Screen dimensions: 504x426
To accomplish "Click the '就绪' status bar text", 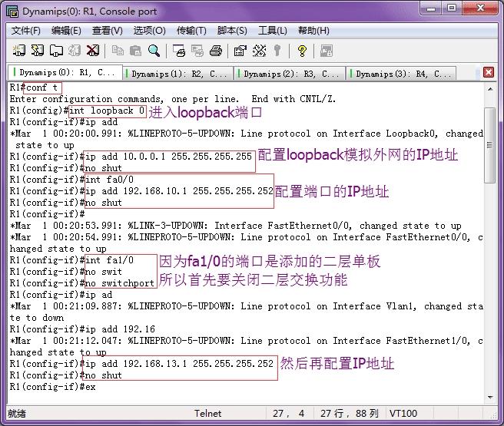I will (17, 414).
